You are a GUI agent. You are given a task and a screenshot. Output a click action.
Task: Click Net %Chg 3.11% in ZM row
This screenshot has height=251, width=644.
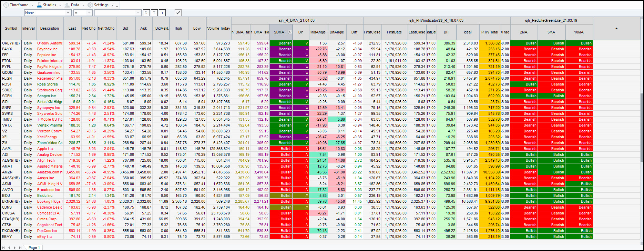[106, 143]
